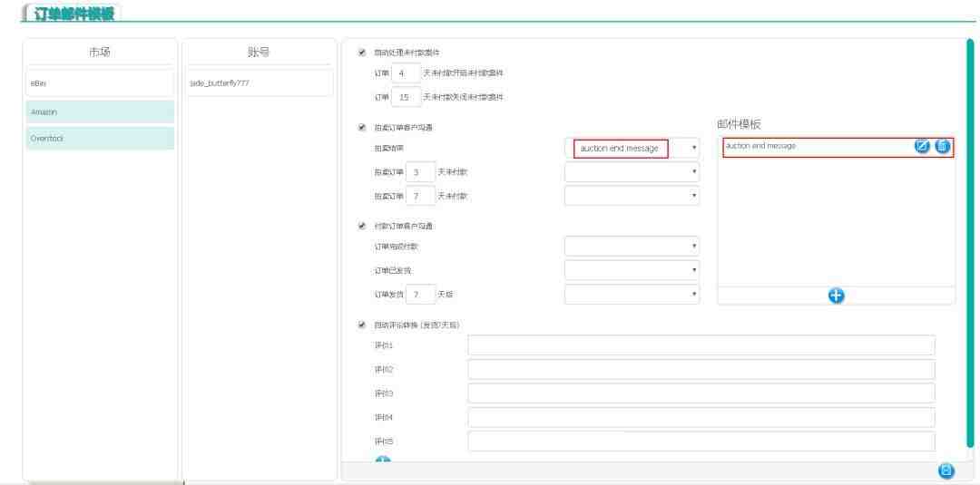Click the save icon at bottom right
This screenshot has width=980, height=485.
[x=946, y=471]
